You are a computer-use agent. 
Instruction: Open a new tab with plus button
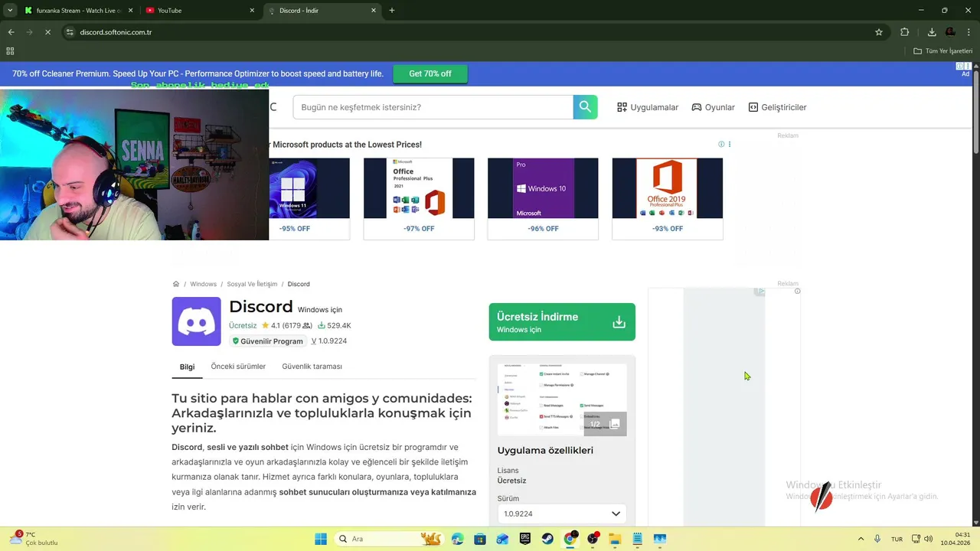coord(392,11)
